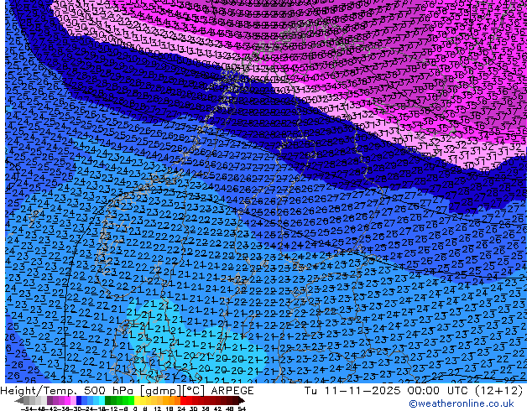Click the ARPEGE model name label
This screenshot has height=411, width=532.
[x=232, y=391]
